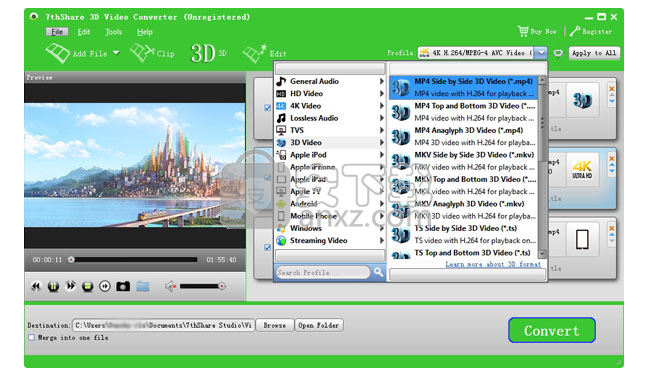Click the Open Folder button

[x=318, y=325]
